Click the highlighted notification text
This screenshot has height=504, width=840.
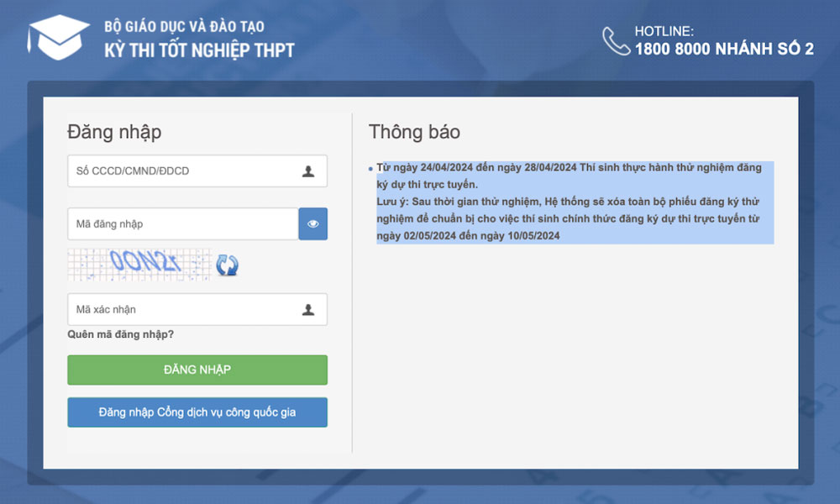(571, 202)
